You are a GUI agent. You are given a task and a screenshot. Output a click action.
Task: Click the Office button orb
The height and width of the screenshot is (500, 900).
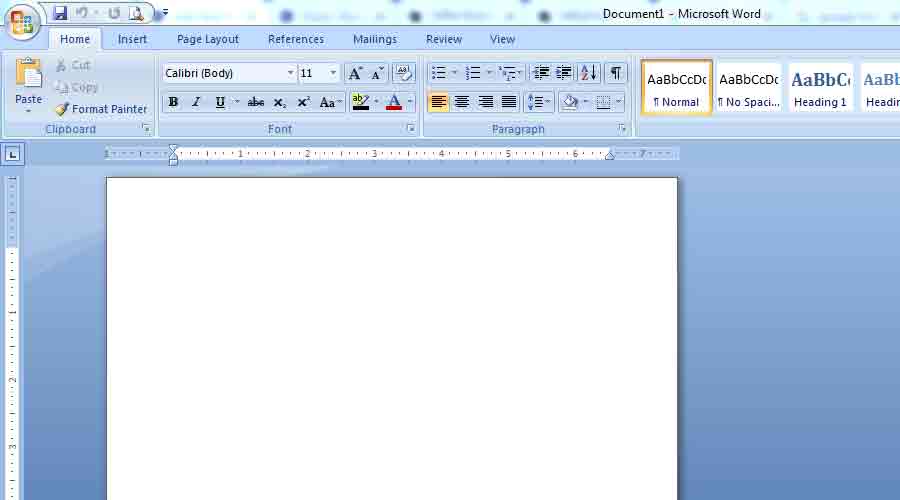[x=22, y=22]
